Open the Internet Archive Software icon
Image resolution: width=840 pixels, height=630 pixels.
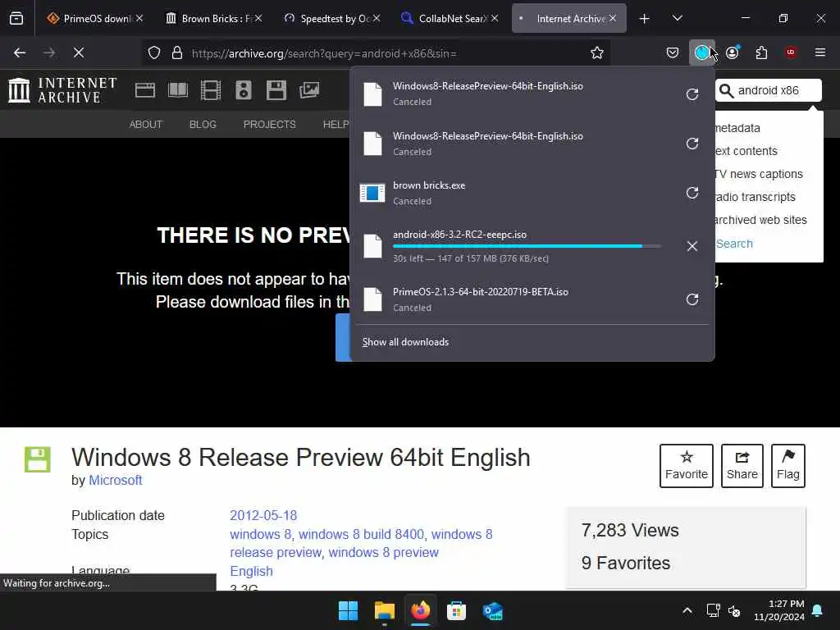pyautogui.click(x=276, y=90)
